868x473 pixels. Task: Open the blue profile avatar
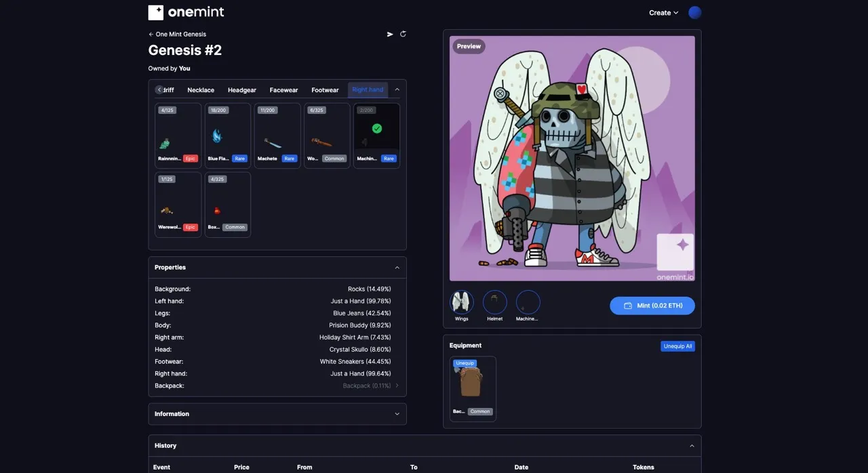pos(694,12)
